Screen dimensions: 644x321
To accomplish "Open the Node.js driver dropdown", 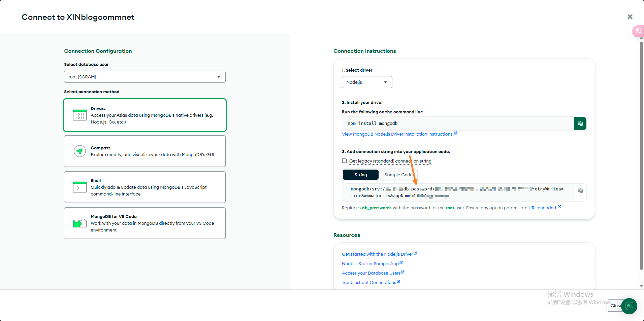I will [367, 82].
